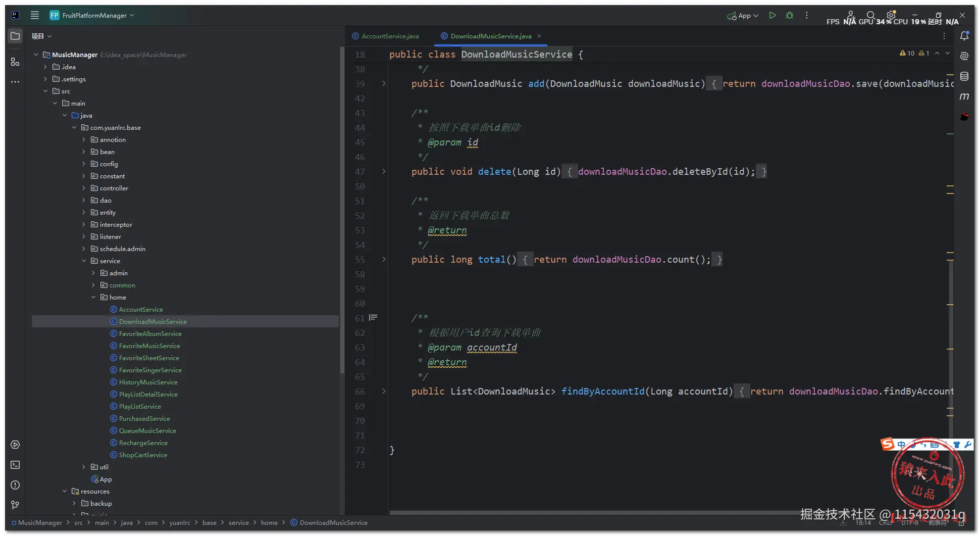This screenshot has width=980, height=536.
Task: Expand the dao package
Action: click(84, 200)
